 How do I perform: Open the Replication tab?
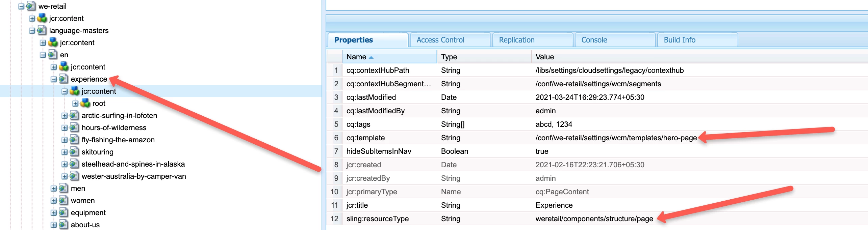[532, 40]
